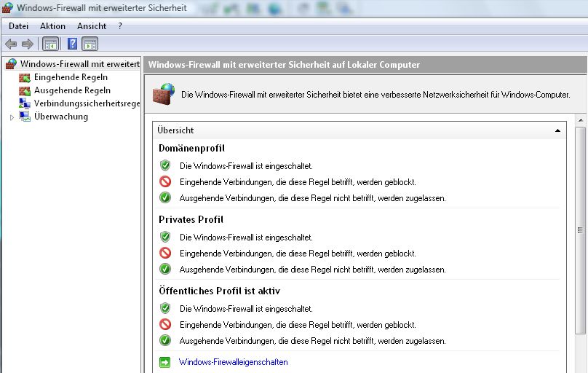Click Domänenprofil 'Eingehende Verbindungen' blocked text
Screen dimensions: 588x373
298,182
